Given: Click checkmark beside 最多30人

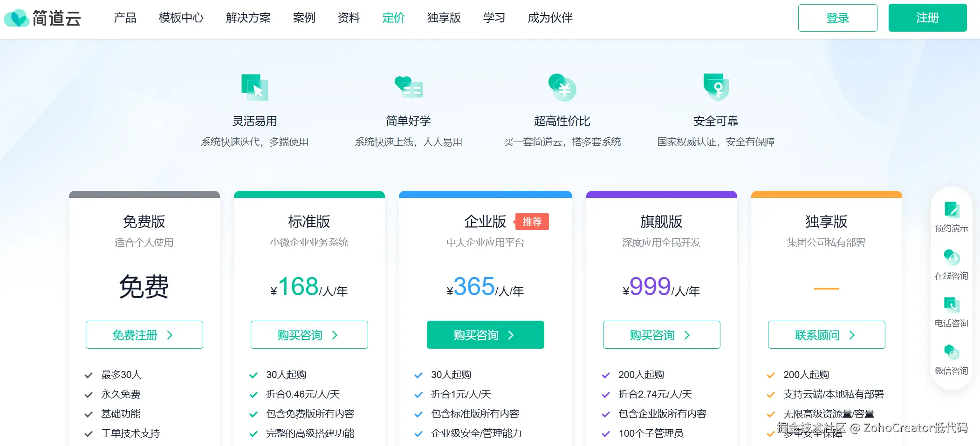Looking at the screenshot, I should [89, 375].
